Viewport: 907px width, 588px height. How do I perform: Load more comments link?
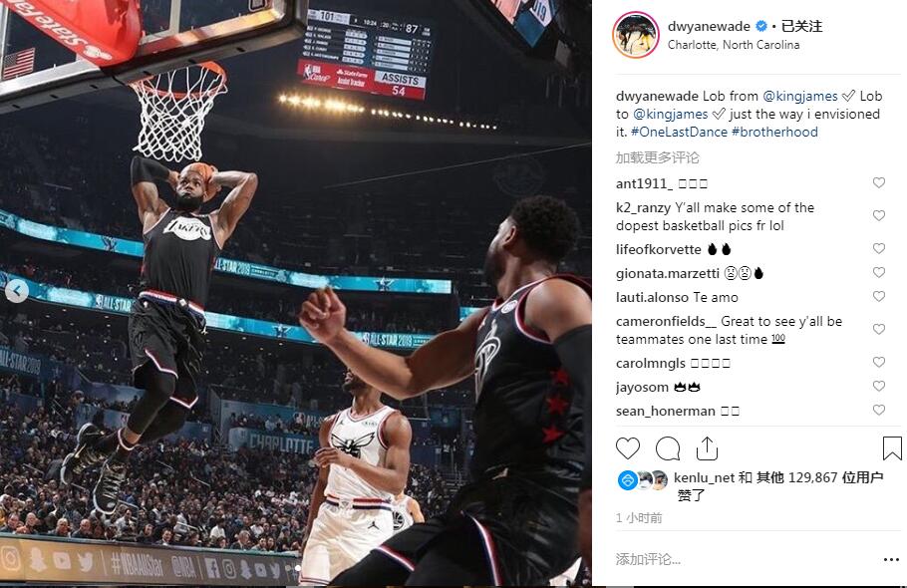click(x=657, y=157)
